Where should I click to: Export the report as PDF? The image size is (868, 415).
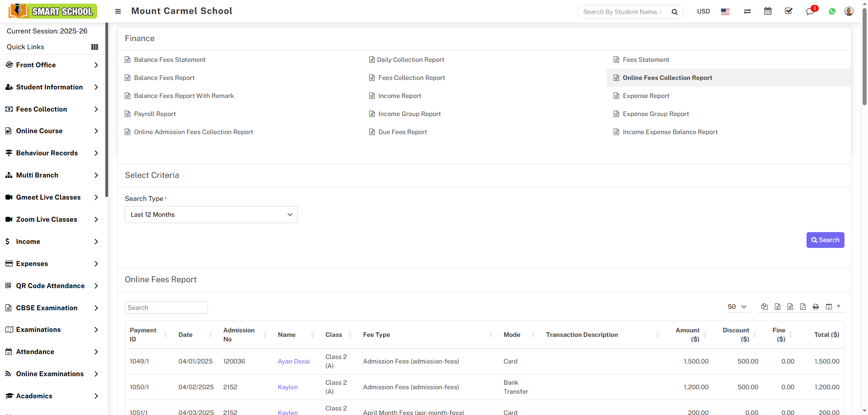[x=803, y=307]
